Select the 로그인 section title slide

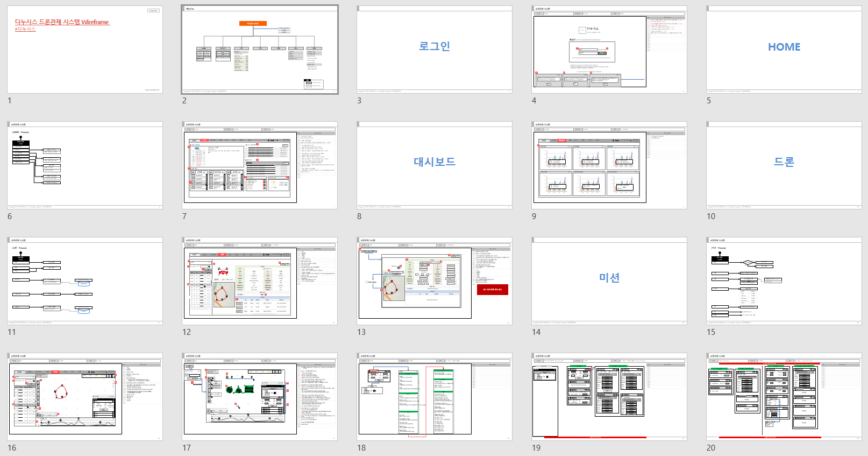[x=435, y=50]
